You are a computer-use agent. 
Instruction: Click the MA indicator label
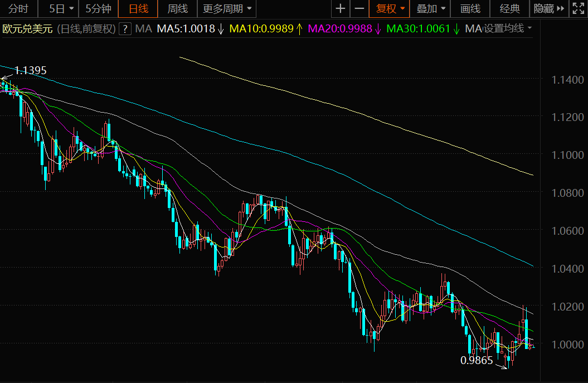(143, 29)
